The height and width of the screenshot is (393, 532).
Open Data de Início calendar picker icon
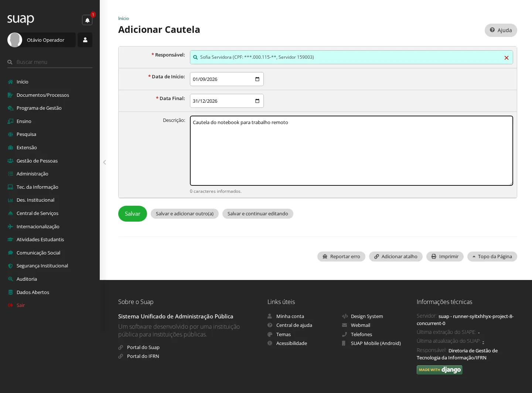point(258,79)
